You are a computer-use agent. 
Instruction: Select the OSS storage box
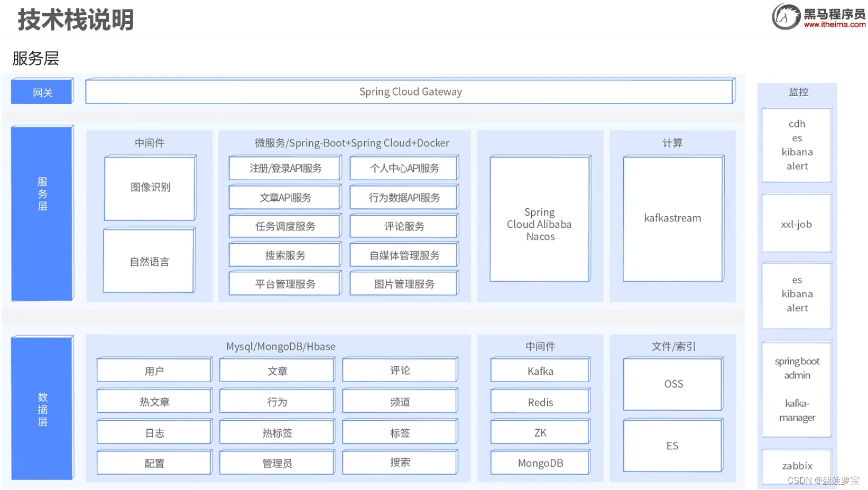[x=673, y=384]
